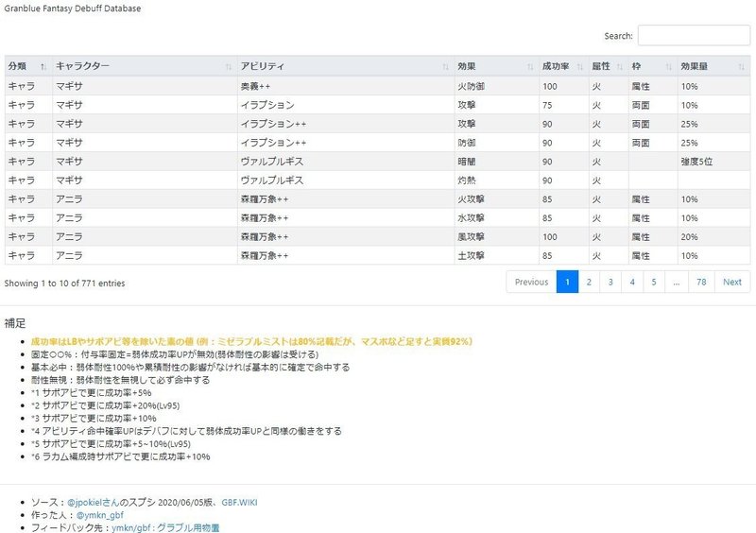
Task: Click the yellow highlighted 成功率 note
Action: (x=251, y=341)
